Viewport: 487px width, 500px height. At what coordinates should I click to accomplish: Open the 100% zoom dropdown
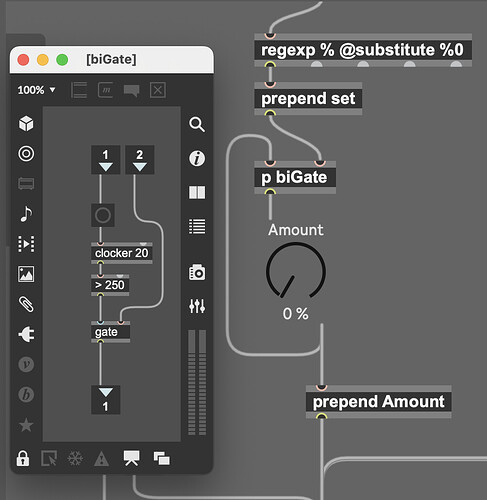[x=36, y=90]
